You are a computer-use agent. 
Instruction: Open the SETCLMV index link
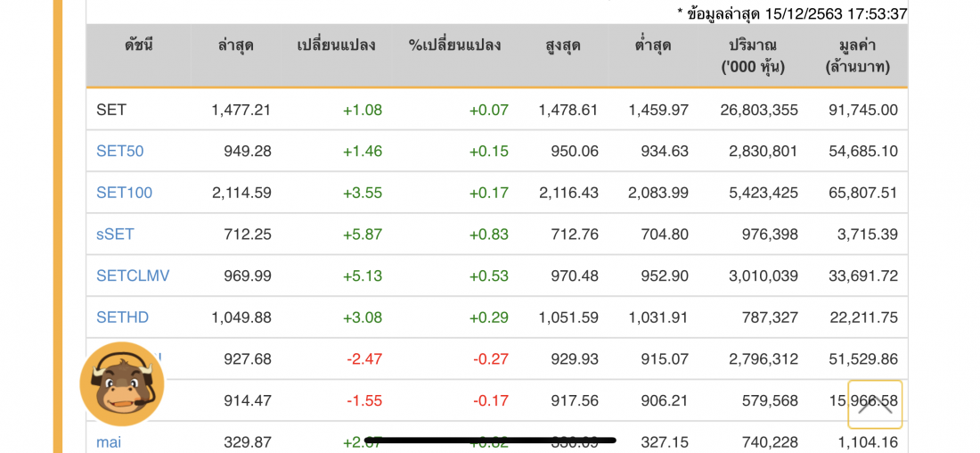[133, 276]
